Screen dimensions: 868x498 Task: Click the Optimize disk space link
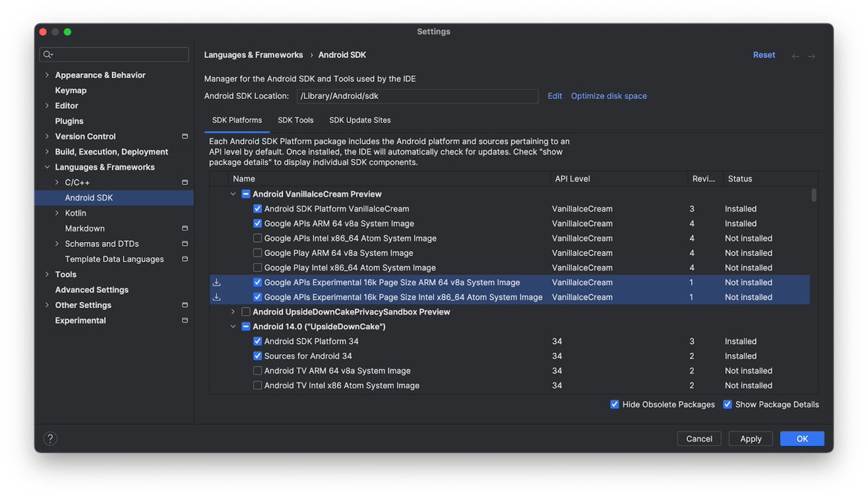point(609,96)
